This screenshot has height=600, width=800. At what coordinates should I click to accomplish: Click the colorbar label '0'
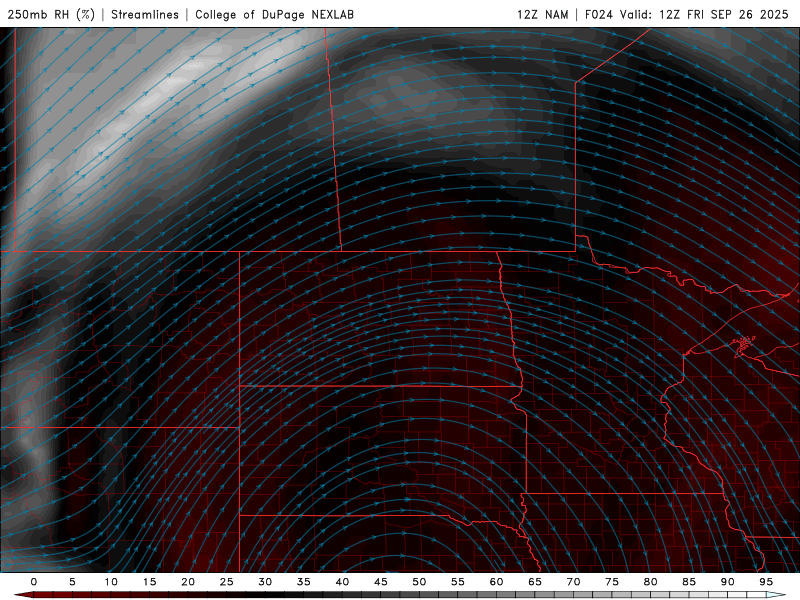[x=34, y=582]
